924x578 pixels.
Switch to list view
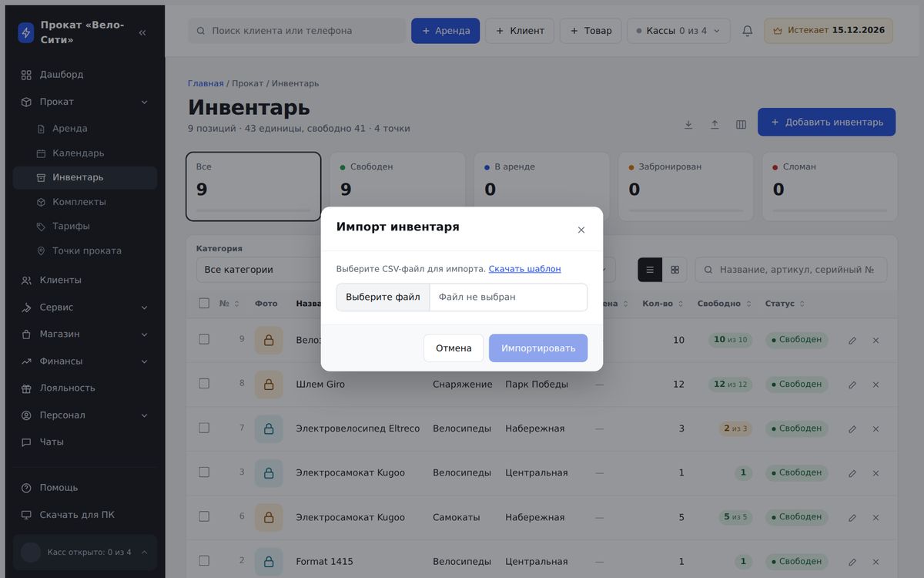click(650, 270)
